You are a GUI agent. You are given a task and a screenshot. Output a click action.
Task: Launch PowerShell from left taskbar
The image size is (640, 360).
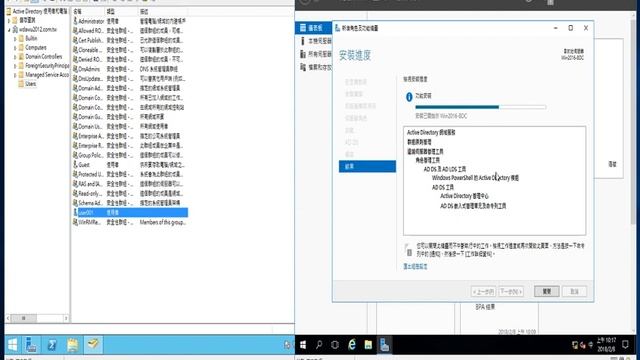(52, 345)
